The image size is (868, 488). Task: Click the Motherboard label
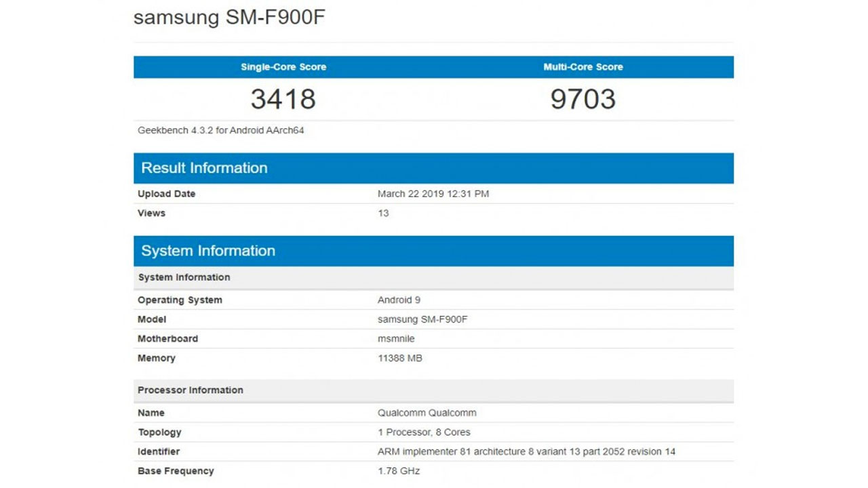pos(168,339)
